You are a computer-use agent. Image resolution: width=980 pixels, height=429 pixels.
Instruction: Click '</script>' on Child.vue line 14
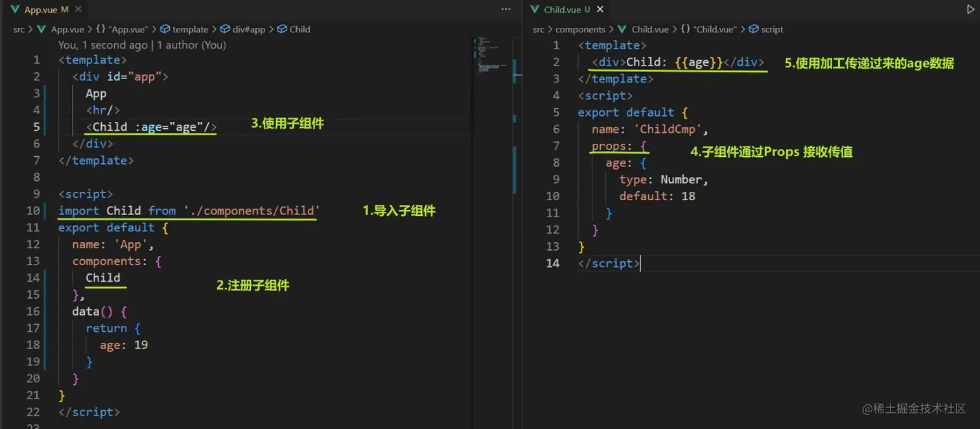pyautogui.click(x=609, y=263)
